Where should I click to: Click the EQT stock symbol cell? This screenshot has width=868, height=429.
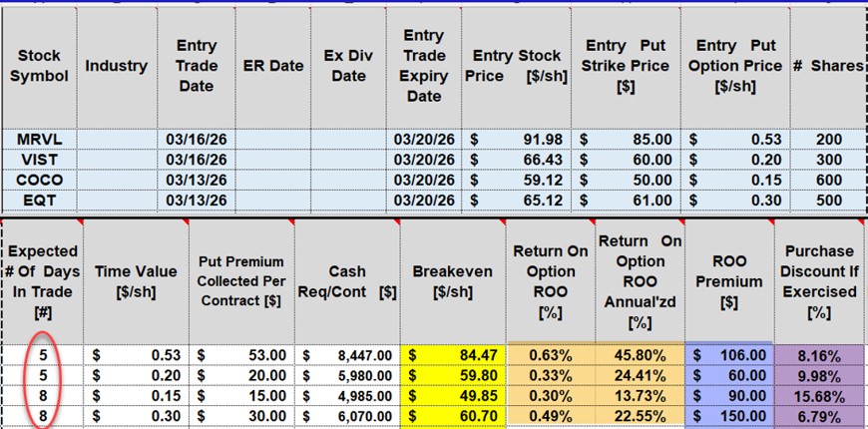click(42, 202)
